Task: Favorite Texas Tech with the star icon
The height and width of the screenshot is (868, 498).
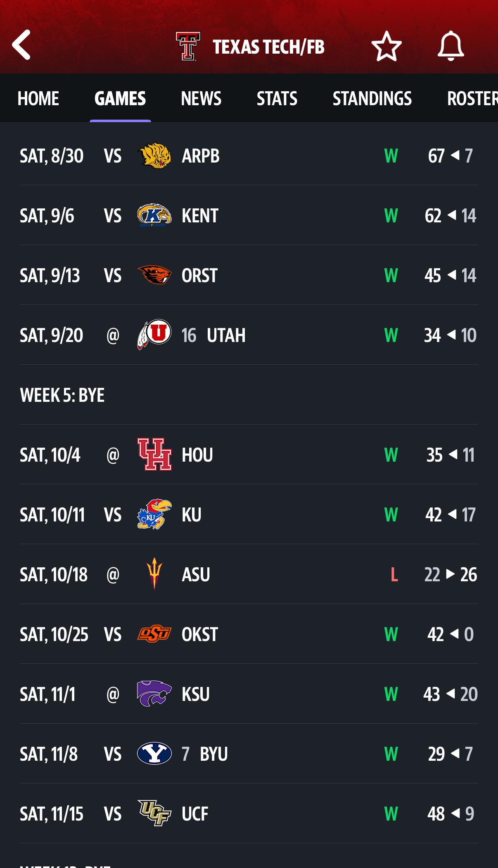Action: coord(386,46)
